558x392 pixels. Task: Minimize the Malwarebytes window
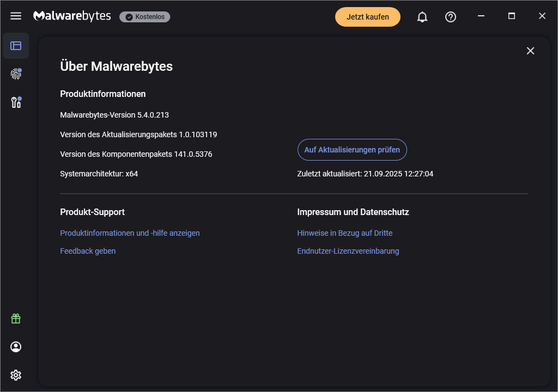(x=481, y=16)
